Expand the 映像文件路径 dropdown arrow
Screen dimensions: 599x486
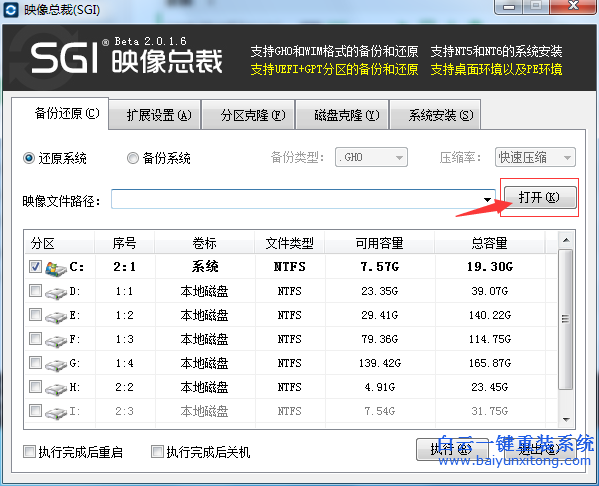click(x=487, y=199)
